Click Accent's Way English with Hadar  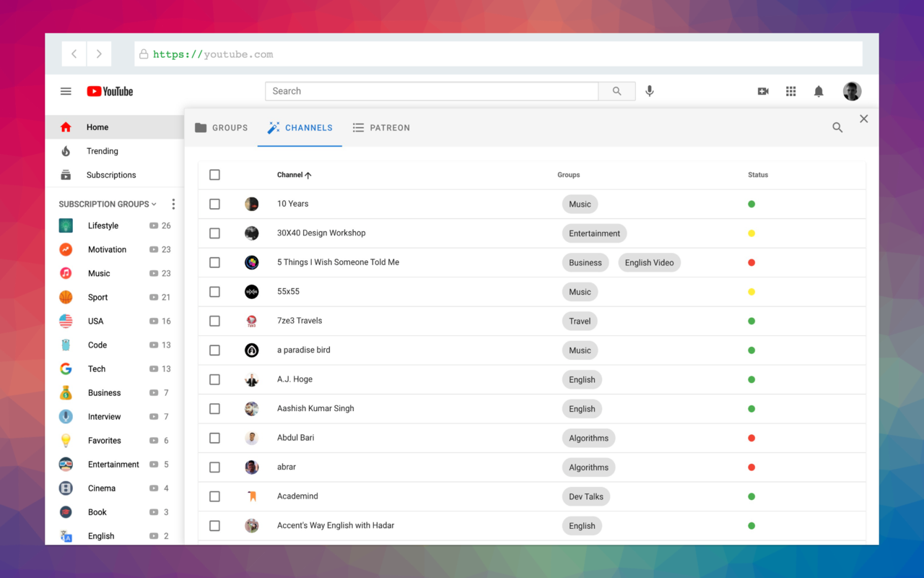(336, 525)
